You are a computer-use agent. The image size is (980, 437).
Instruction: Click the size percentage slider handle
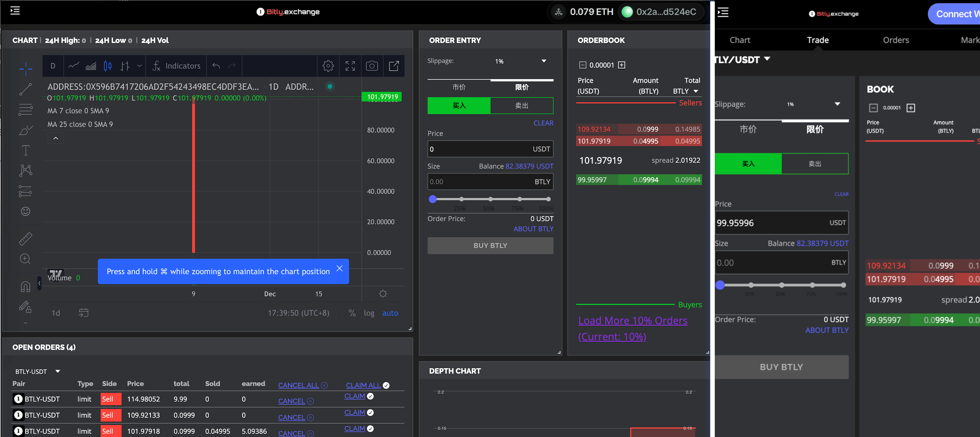[432, 199]
